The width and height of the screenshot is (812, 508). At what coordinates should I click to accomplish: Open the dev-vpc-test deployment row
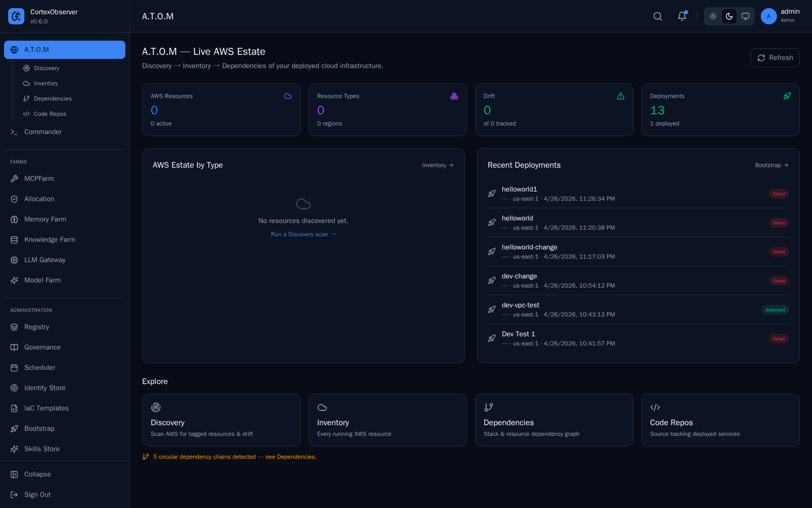(x=638, y=309)
